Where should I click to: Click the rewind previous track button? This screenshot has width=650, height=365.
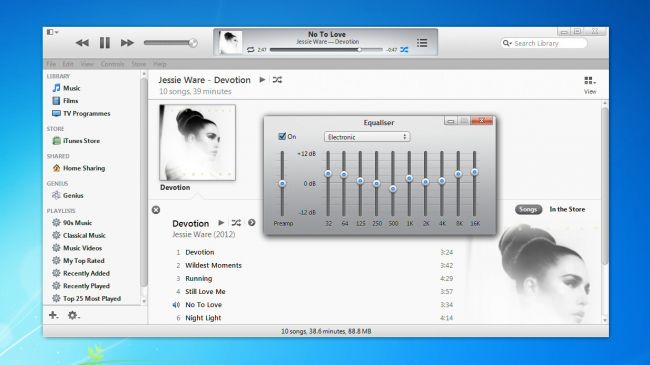tap(82, 43)
